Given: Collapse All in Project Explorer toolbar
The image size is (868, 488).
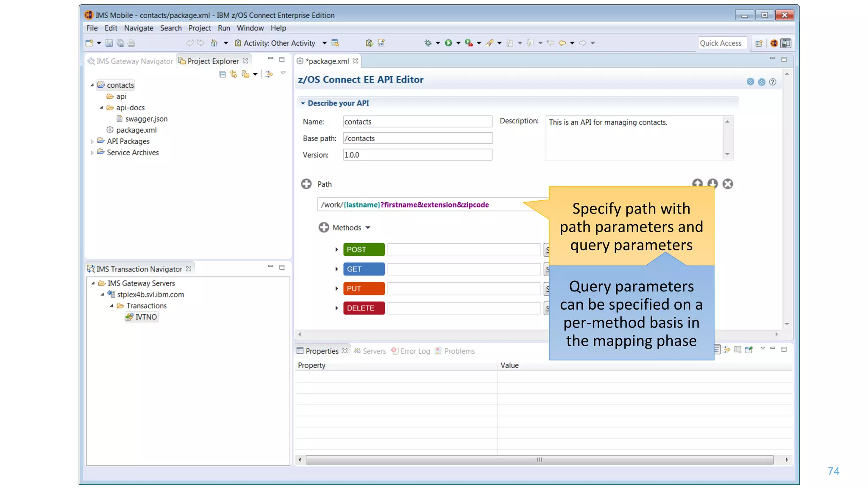Looking at the screenshot, I should [223, 74].
